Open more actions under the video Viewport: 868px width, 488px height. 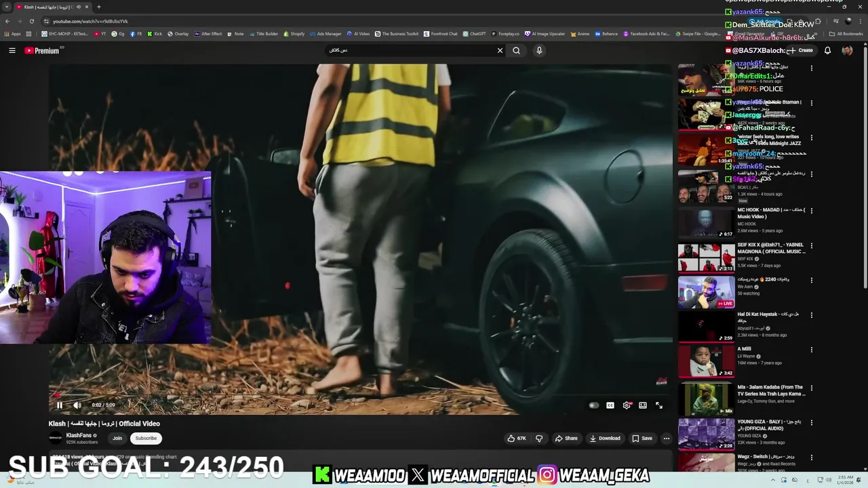(x=666, y=439)
